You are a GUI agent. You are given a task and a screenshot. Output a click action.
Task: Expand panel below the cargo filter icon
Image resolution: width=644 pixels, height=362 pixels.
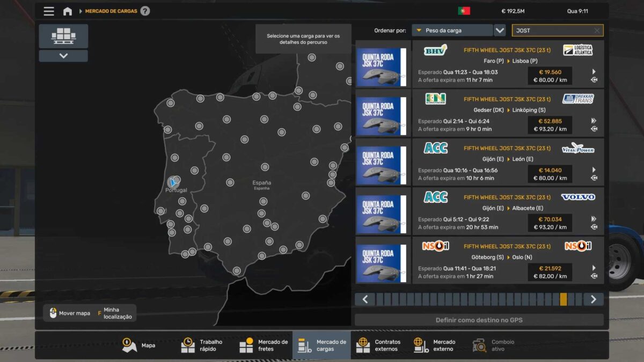point(63,56)
